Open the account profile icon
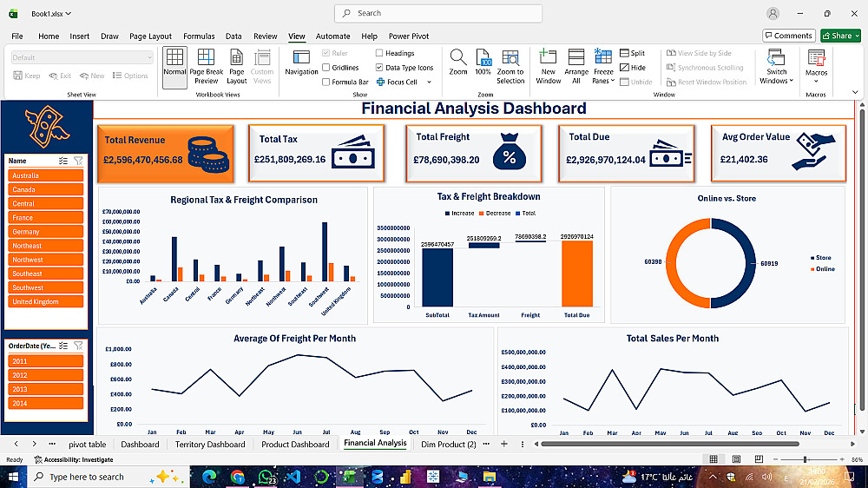This screenshot has height=488, width=868. point(773,13)
